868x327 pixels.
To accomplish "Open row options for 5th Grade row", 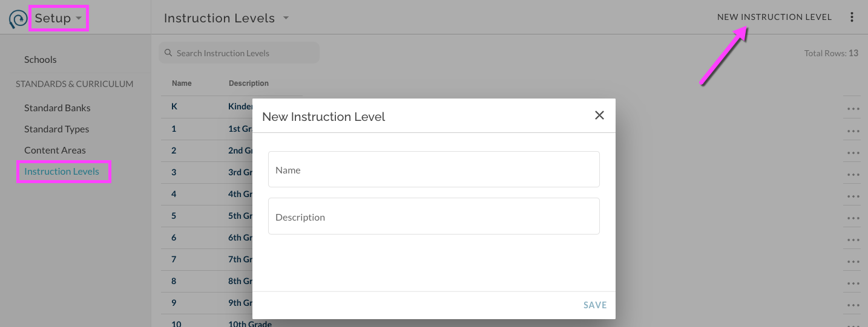I will click(853, 218).
